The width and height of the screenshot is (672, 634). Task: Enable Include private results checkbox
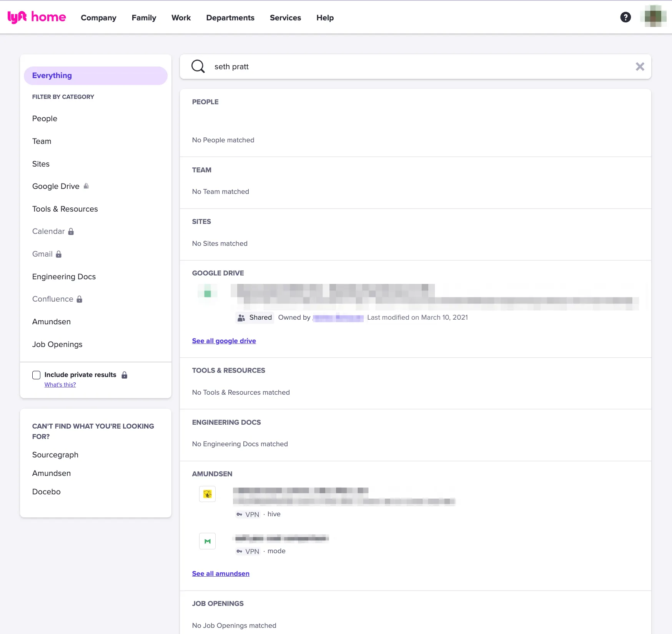pyautogui.click(x=37, y=375)
